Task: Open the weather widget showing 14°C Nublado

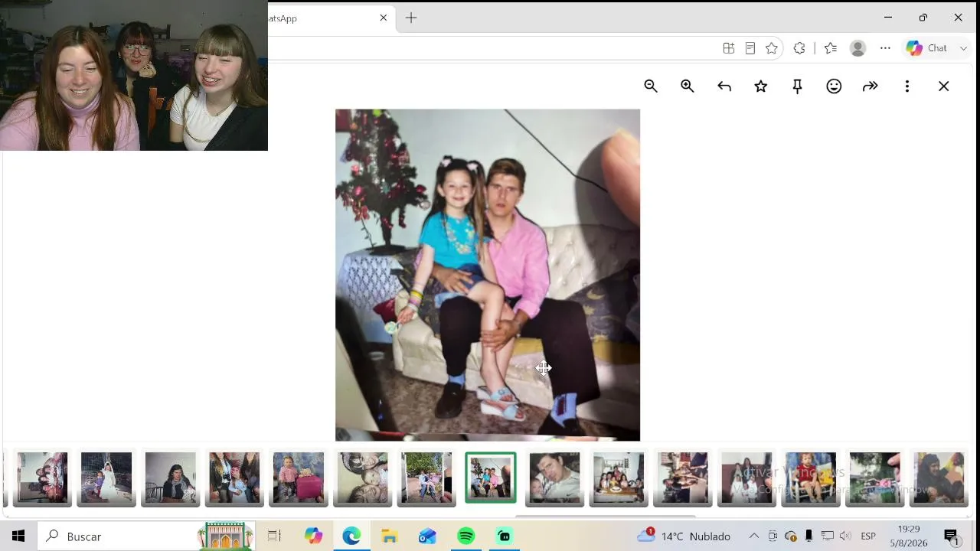Action: click(684, 536)
